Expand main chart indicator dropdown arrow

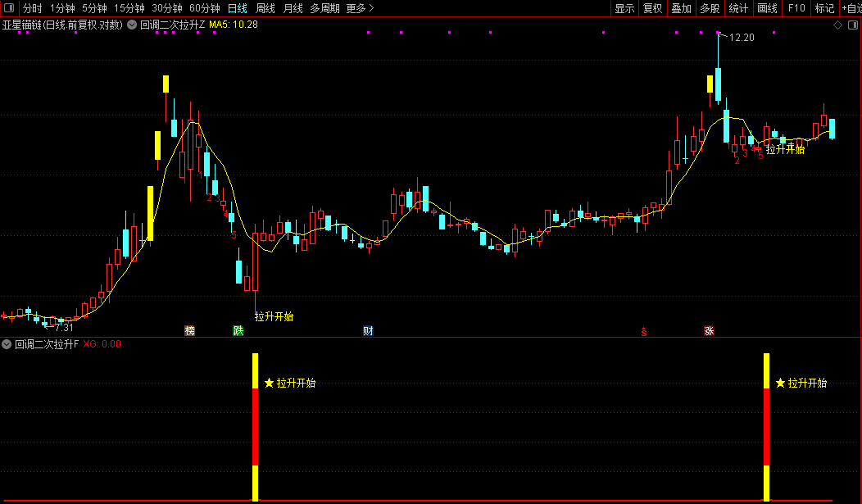pos(132,25)
